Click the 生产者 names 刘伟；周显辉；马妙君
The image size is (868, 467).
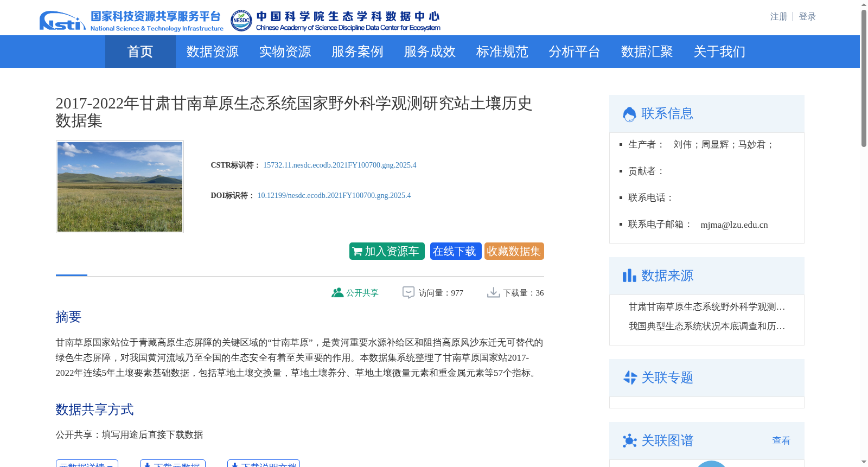[723, 144]
